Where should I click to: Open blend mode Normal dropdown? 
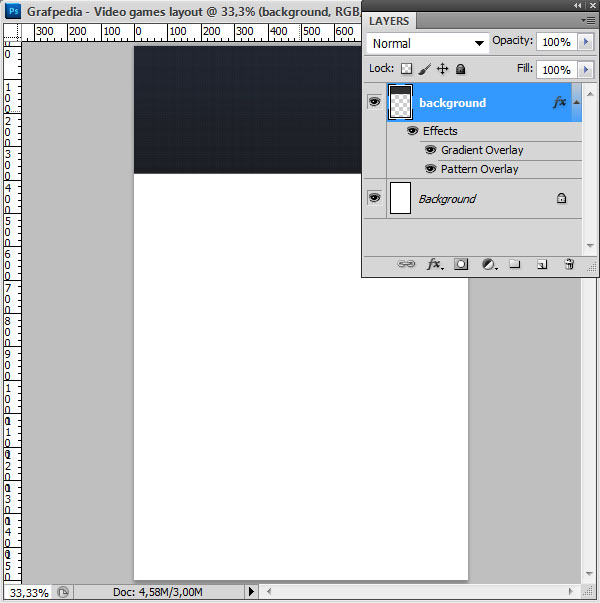click(x=428, y=43)
